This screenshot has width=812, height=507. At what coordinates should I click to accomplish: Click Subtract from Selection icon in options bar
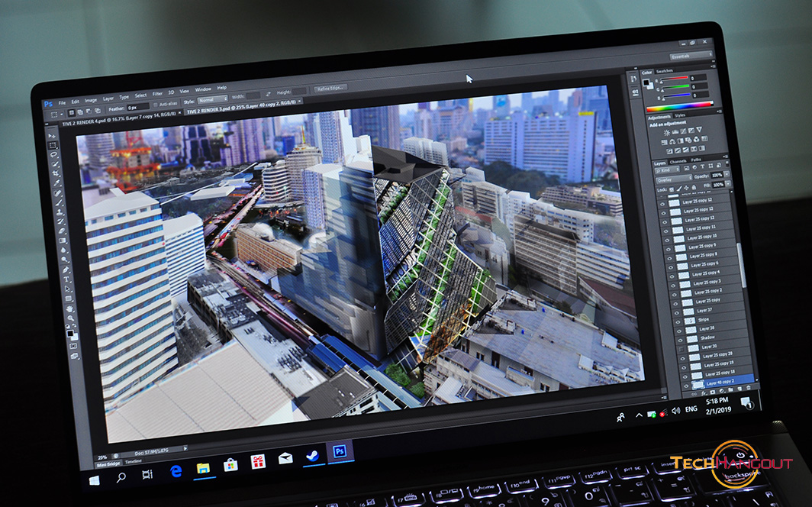89,111
